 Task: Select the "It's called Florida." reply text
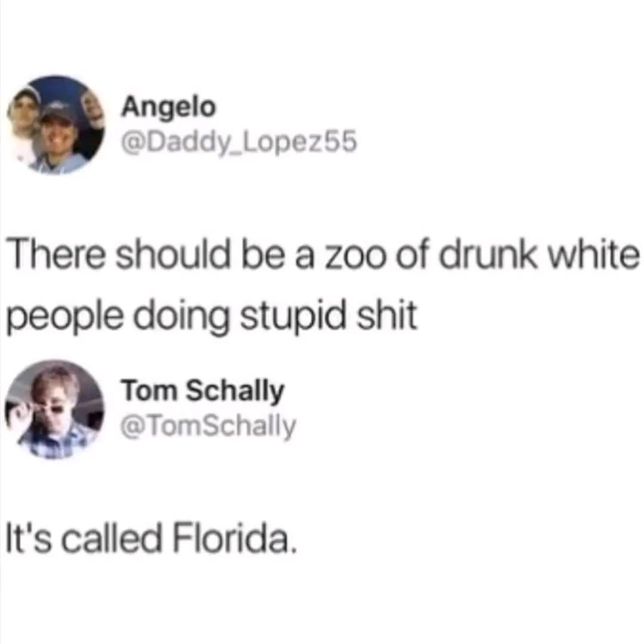(x=151, y=538)
